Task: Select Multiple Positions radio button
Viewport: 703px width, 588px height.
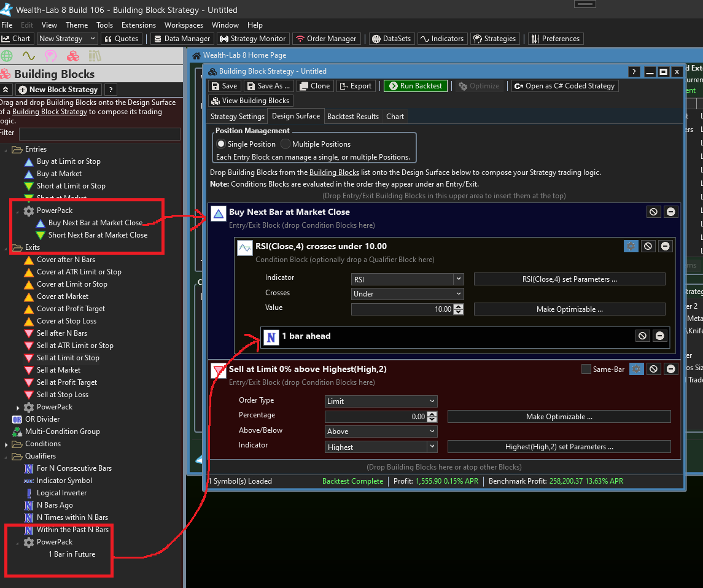Action: 285,144
